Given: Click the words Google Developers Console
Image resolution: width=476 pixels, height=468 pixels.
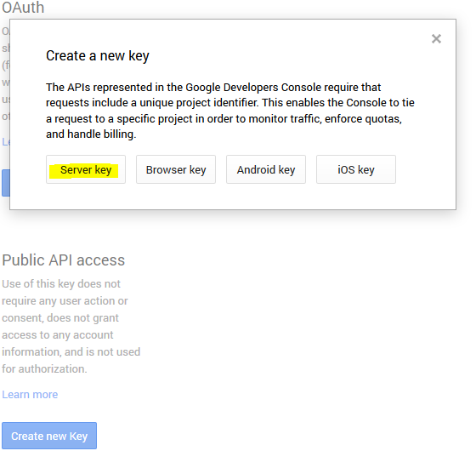Looking at the screenshot, I should [x=253, y=88].
